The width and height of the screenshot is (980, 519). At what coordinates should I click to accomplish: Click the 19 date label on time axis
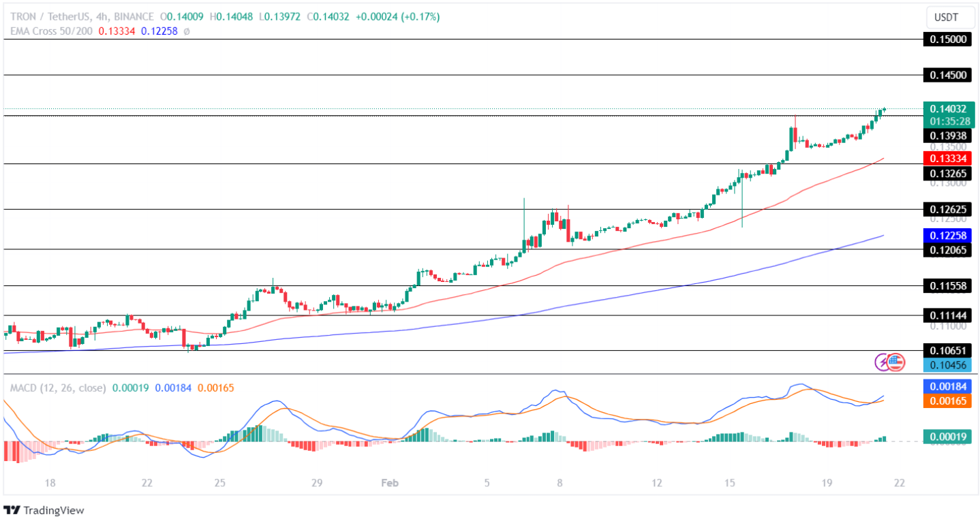pos(827,483)
